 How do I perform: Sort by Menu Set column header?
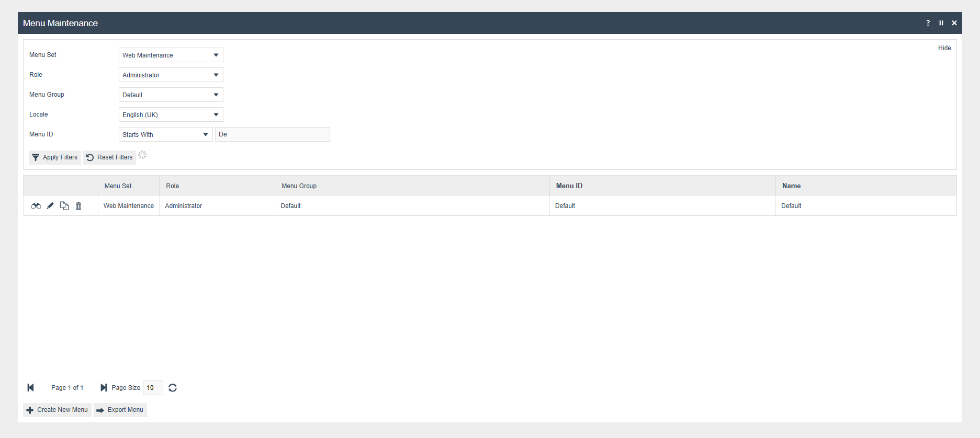129,186
